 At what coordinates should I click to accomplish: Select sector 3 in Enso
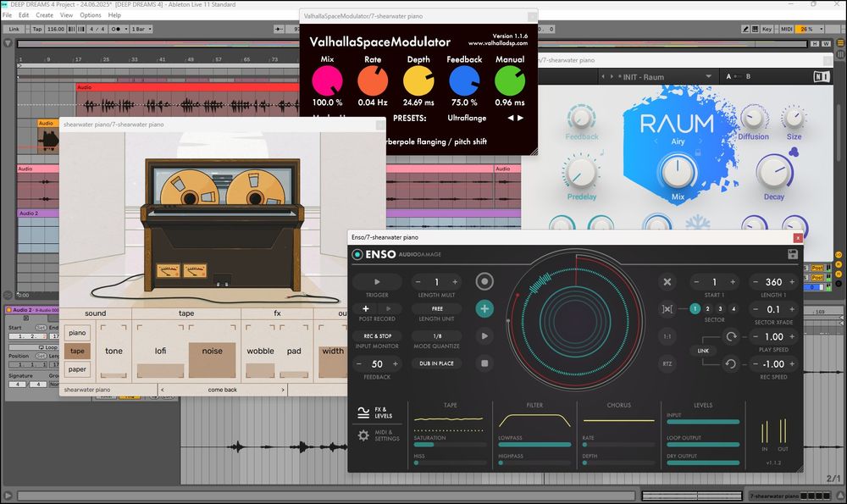(720, 308)
